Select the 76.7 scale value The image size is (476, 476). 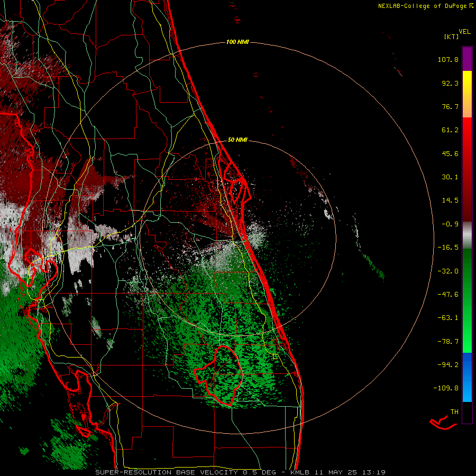[450, 106]
